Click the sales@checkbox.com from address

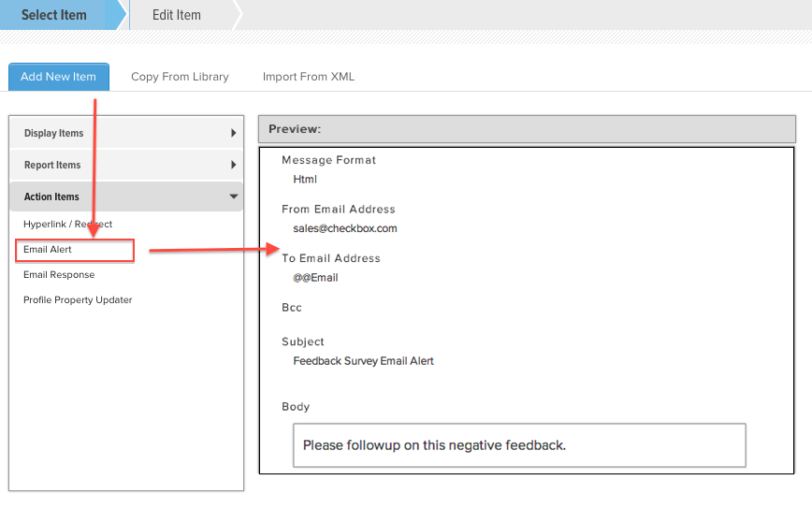click(x=345, y=228)
